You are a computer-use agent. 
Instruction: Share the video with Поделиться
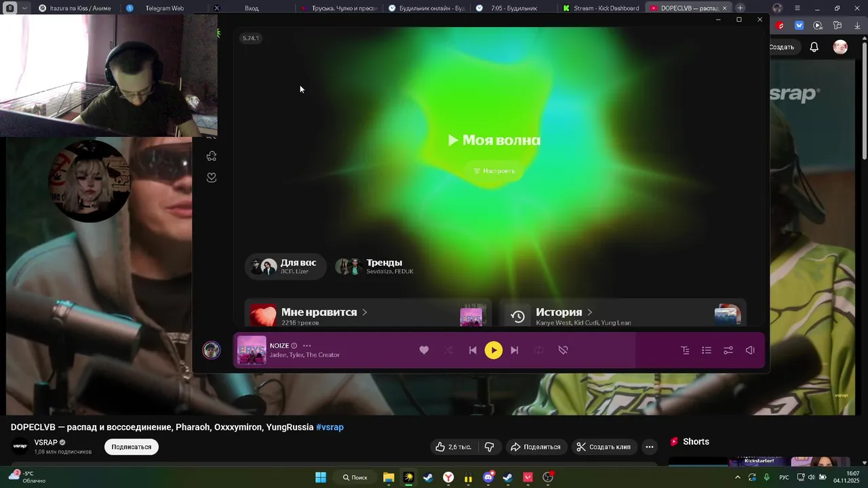(x=535, y=447)
